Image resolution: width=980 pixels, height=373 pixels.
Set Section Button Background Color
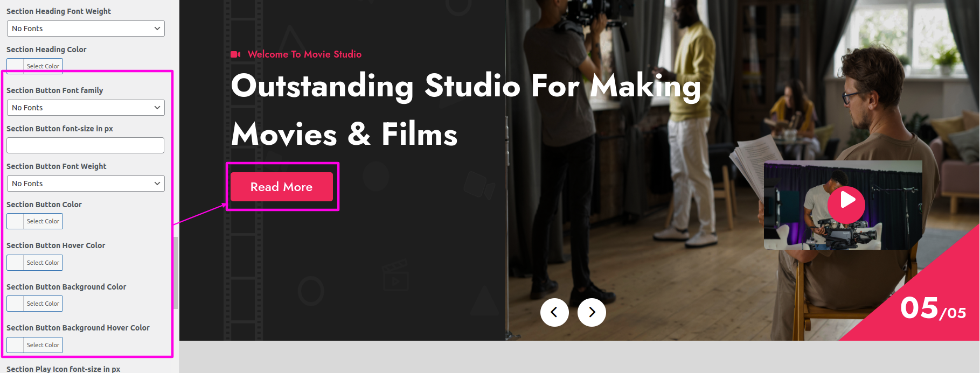(35, 304)
